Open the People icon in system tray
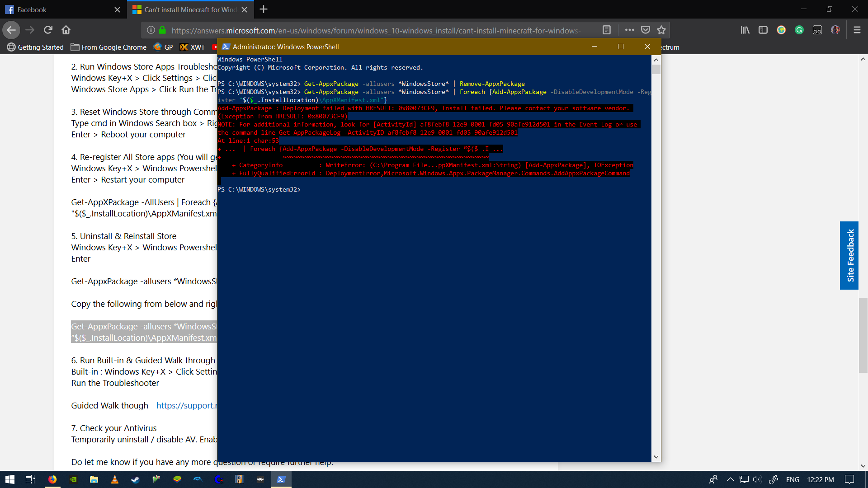This screenshot has width=868, height=488. [x=713, y=479]
